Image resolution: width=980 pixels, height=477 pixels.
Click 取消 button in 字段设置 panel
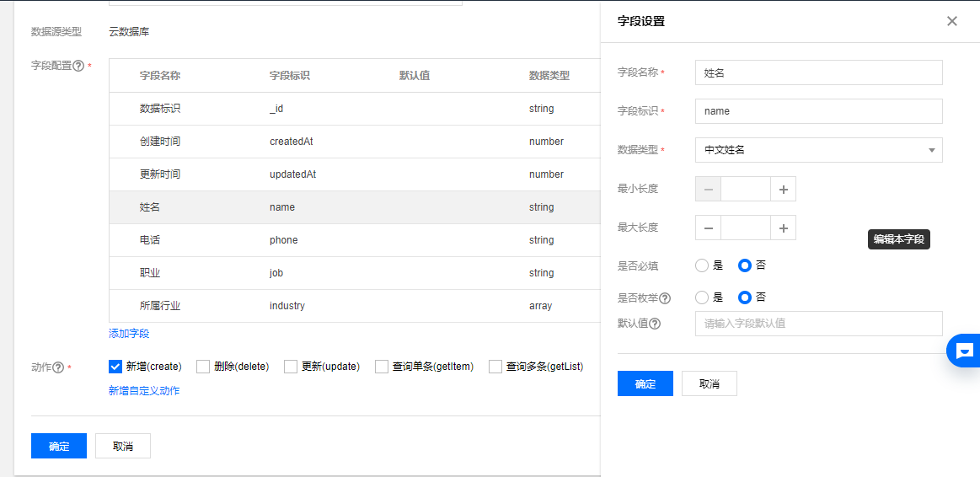pos(709,383)
